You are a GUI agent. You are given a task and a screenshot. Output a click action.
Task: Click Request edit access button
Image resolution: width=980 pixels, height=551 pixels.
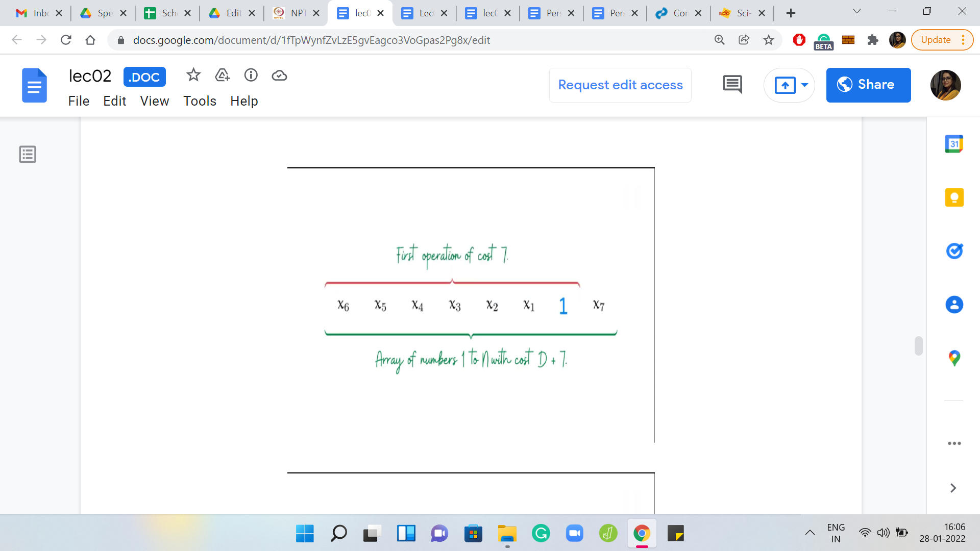(620, 85)
